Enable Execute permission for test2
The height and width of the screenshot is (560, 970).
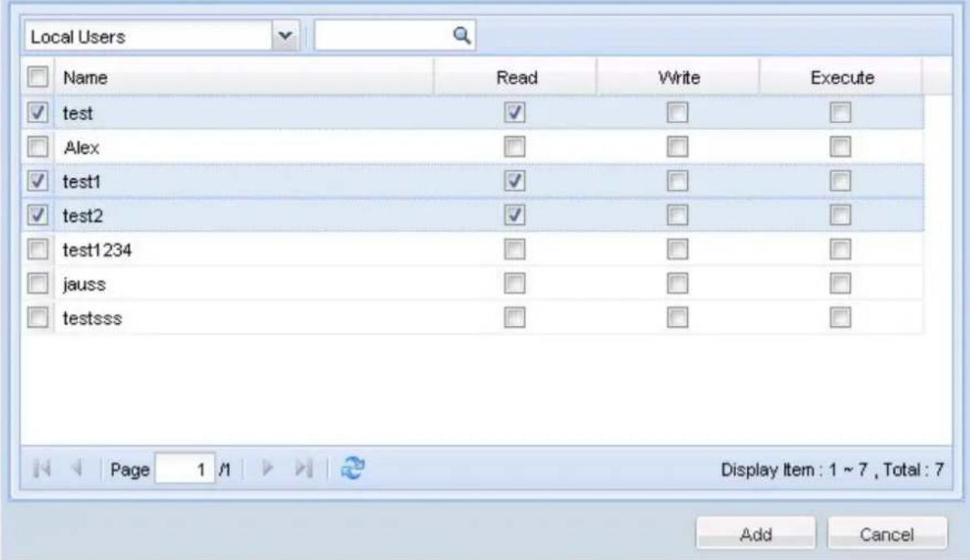[840, 216]
